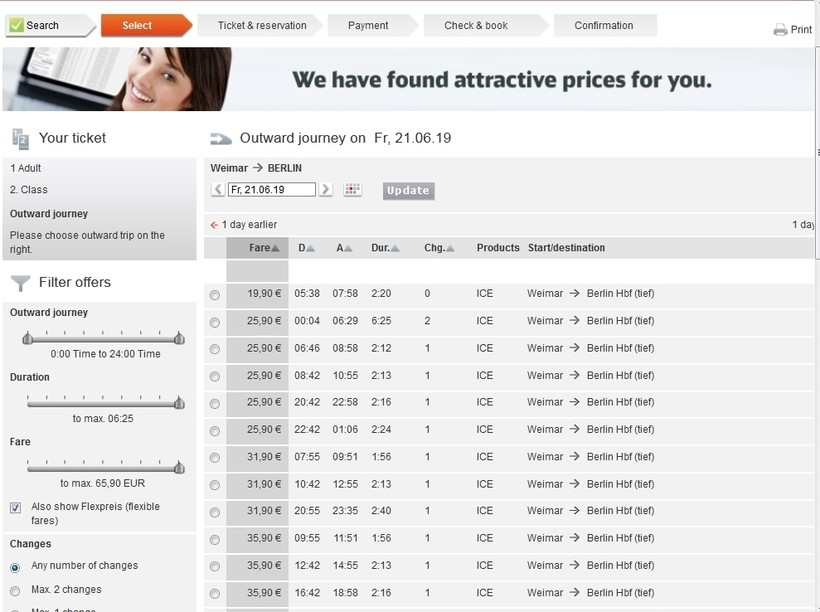Sort by departure time column arrow

click(x=311, y=248)
